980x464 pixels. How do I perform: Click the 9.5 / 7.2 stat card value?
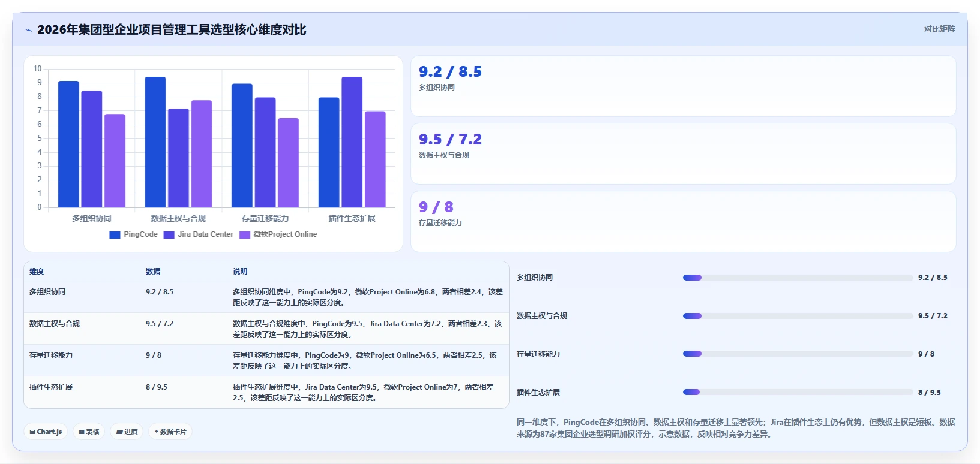pyautogui.click(x=450, y=139)
